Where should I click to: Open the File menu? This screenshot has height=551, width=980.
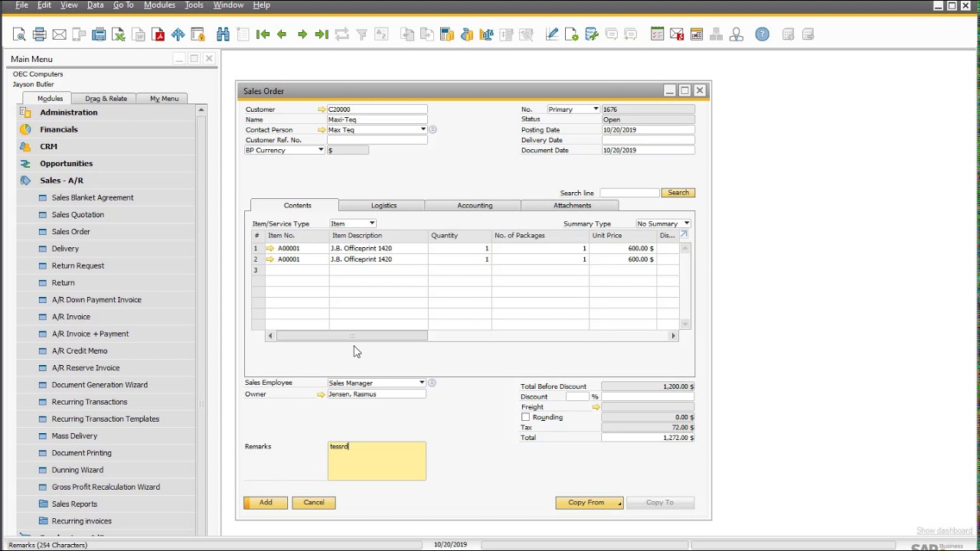click(x=21, y=5)
